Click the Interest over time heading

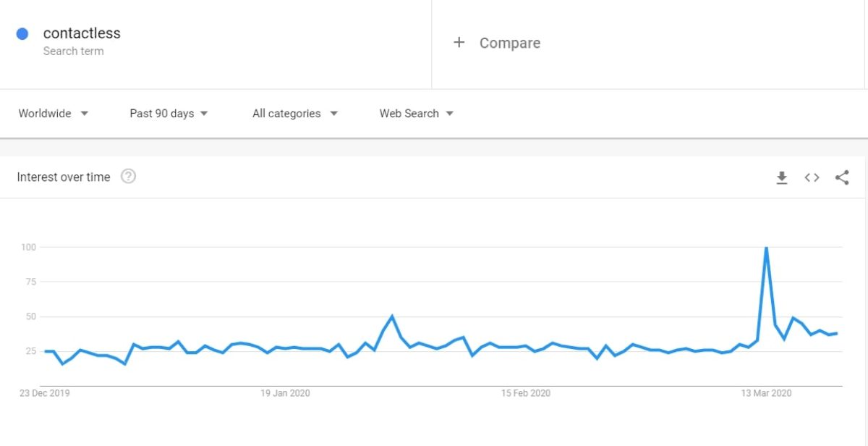click(x=64, y=177)
